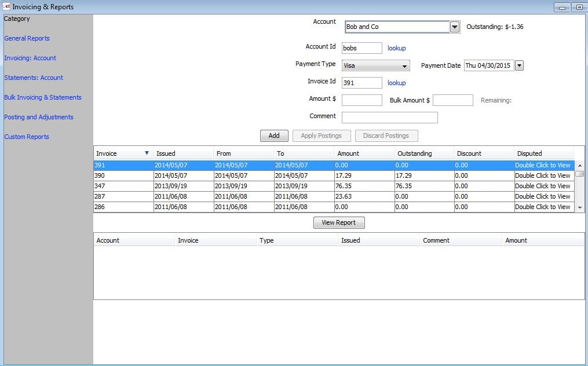Expand the Payment Type Visa dropdown

[x=404, y=66]
